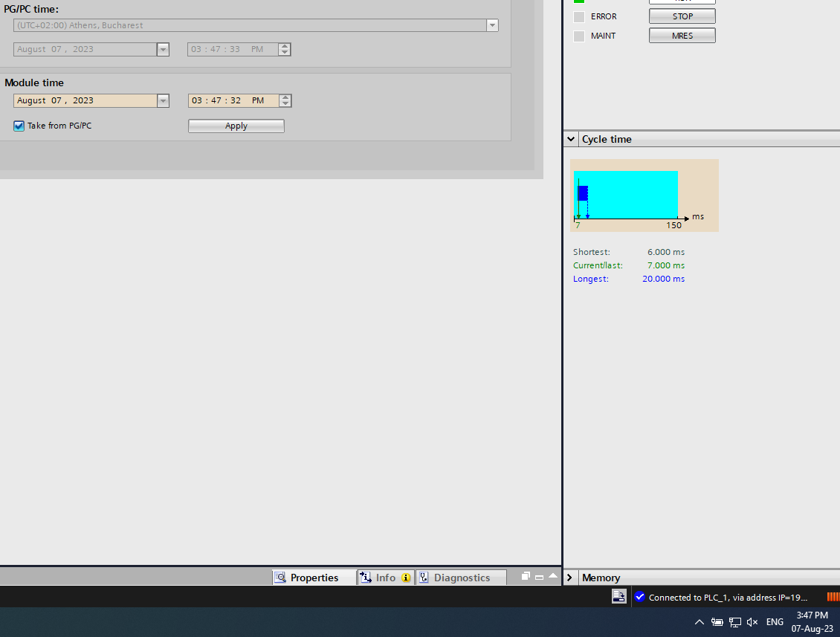
Task: Tick the Take from PG/PC checkbox
Action: 19,126
